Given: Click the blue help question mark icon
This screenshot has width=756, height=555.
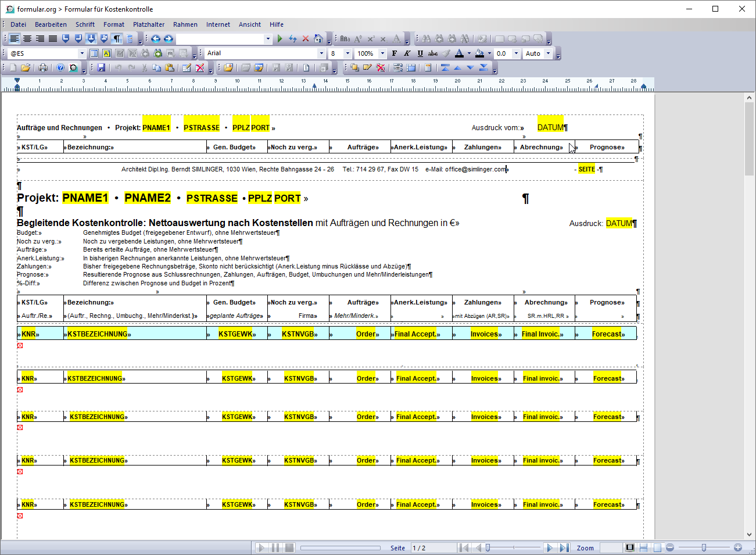Looking at the screenshot, I should click(60, 68).
